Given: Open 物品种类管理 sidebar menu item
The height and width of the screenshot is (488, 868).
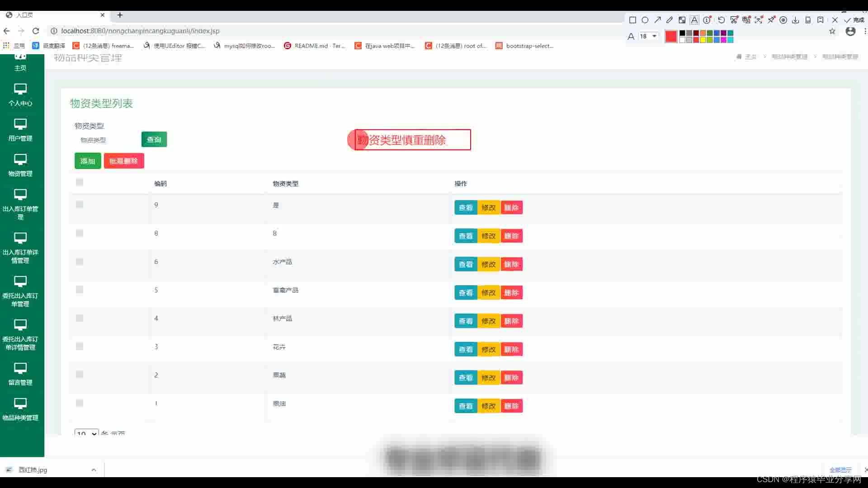Looking at the screenshot, I should click(20, 409).
